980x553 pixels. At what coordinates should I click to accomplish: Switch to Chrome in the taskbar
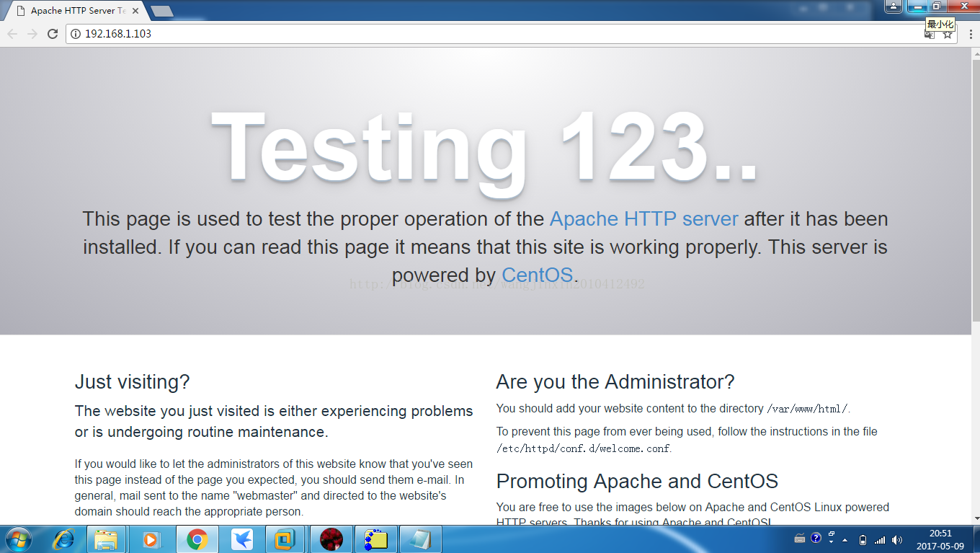tap(196, 539)
